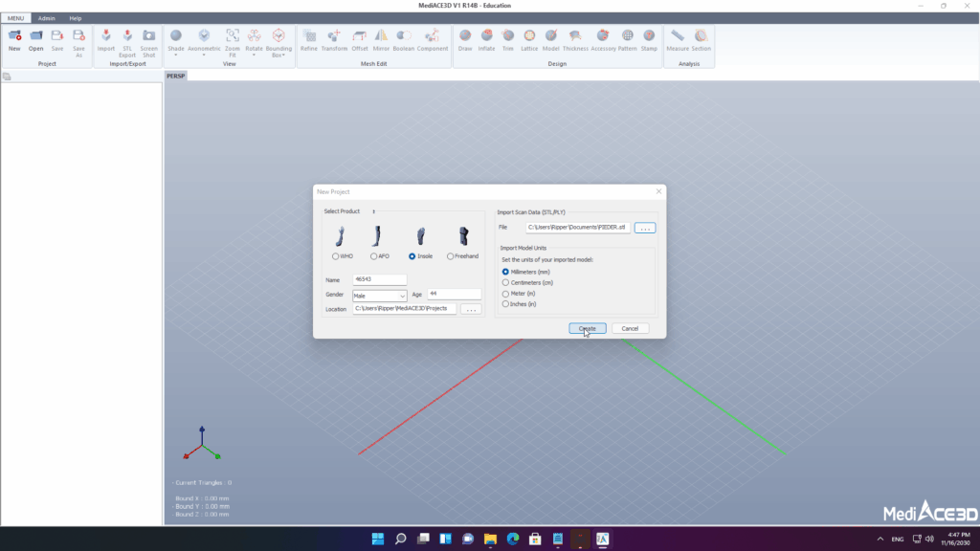The width and height of the screenshot is (980, 551).
Task: Click the Name input field
Action: pyautogui.click(x=380, y=280)
